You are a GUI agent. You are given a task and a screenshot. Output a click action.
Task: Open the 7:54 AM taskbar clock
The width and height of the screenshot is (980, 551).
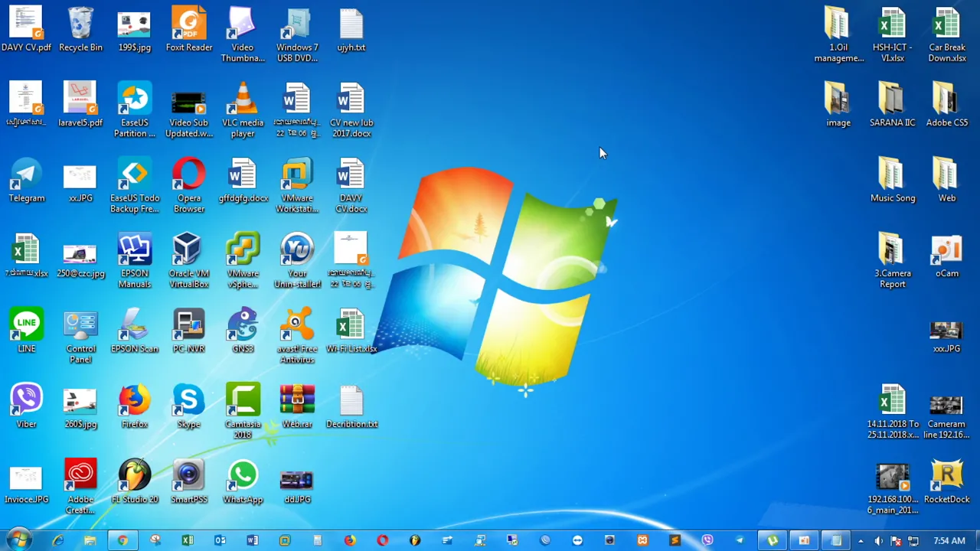click(949, 540)
